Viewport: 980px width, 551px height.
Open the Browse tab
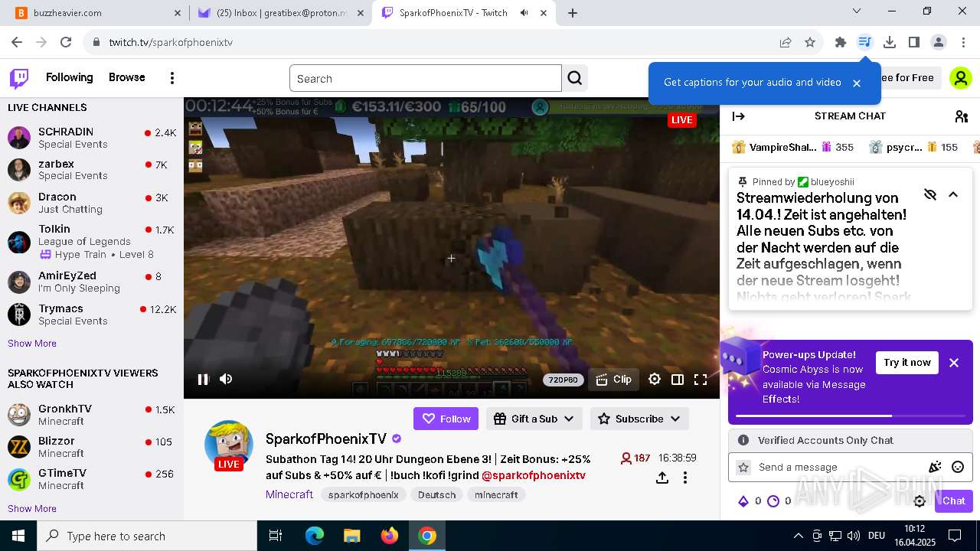point(127,77)
